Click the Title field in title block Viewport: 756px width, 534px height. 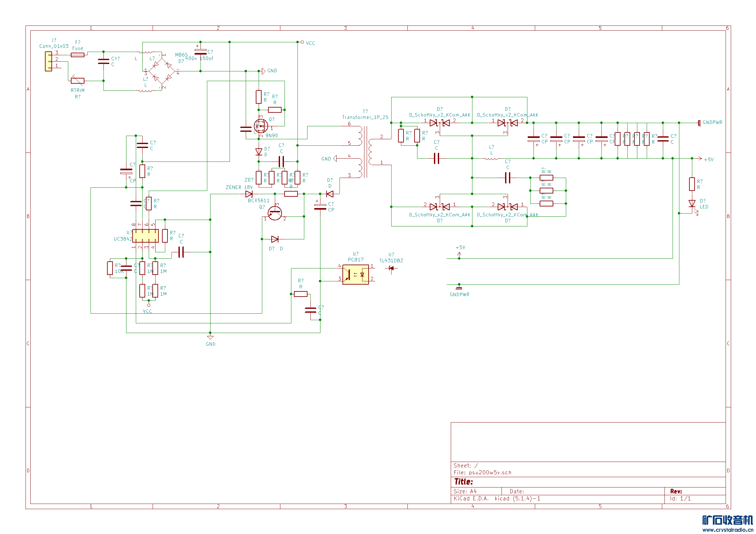[x=463, y=482]
